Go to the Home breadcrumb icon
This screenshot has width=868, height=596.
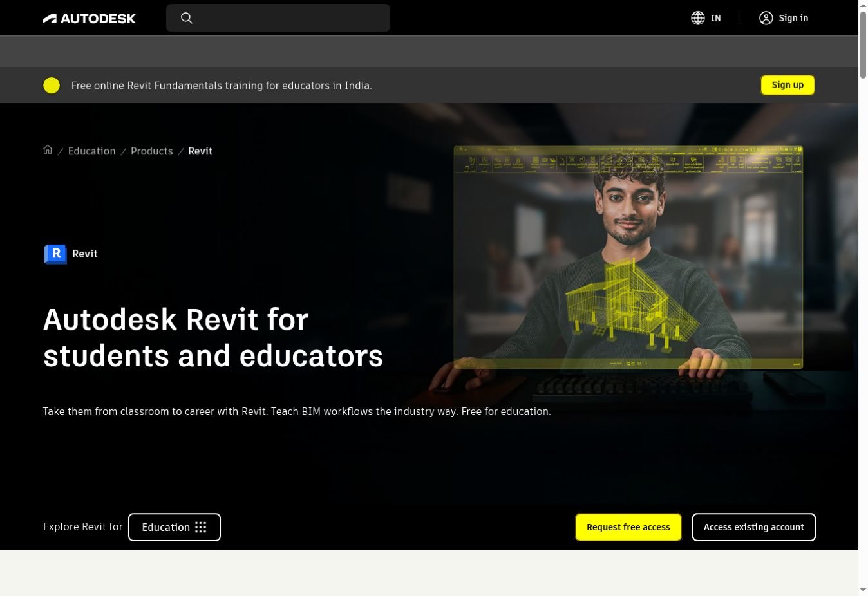click(48, 150)
